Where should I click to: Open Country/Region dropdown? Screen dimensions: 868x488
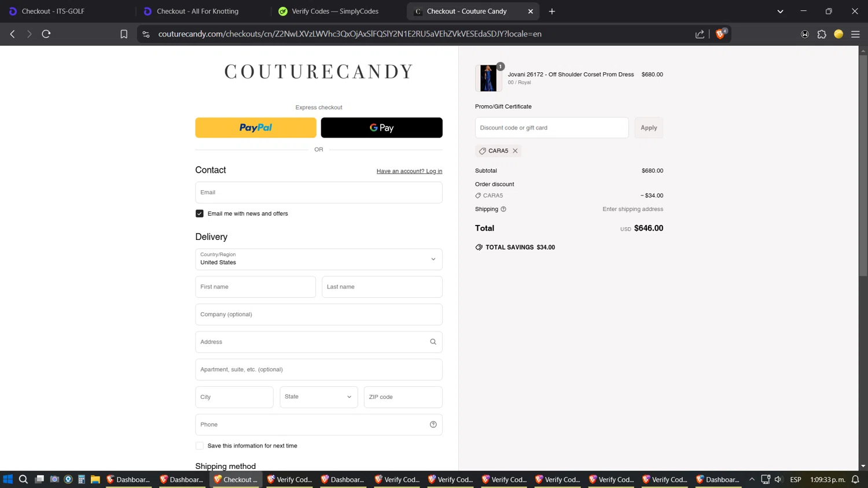pos(319,259)
